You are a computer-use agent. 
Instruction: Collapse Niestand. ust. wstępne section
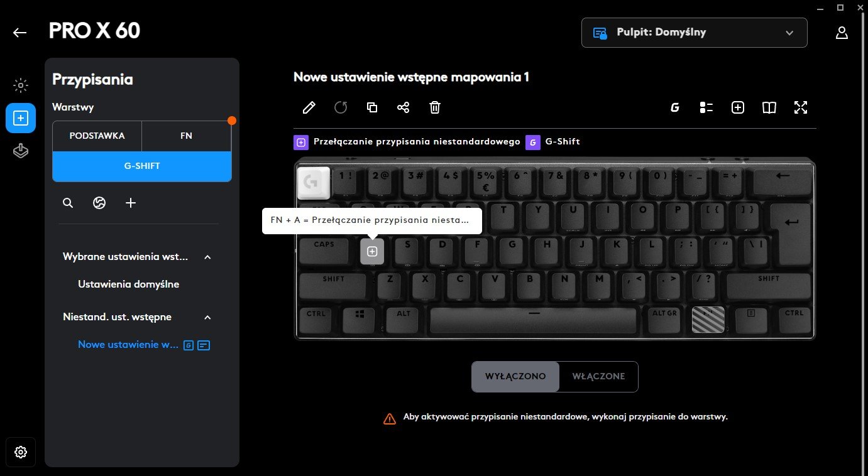tap(207, 317)
